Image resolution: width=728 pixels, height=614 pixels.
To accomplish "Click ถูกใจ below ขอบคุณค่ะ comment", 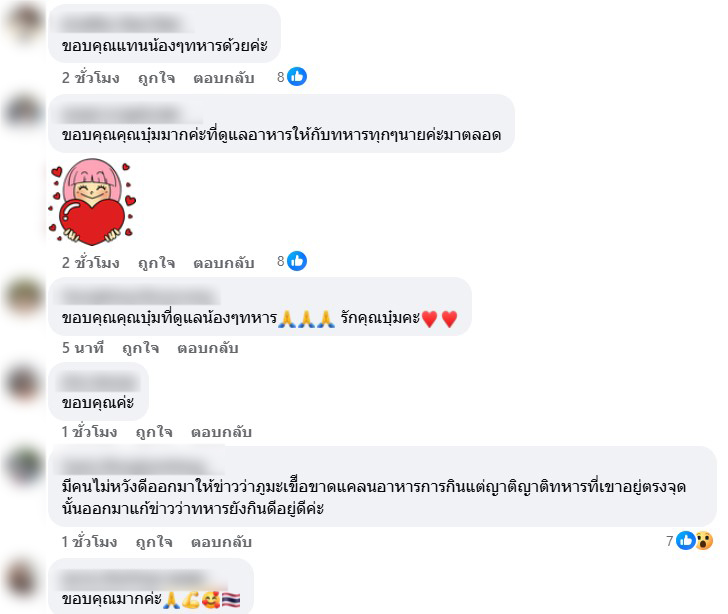I will (x=154, y=432).
